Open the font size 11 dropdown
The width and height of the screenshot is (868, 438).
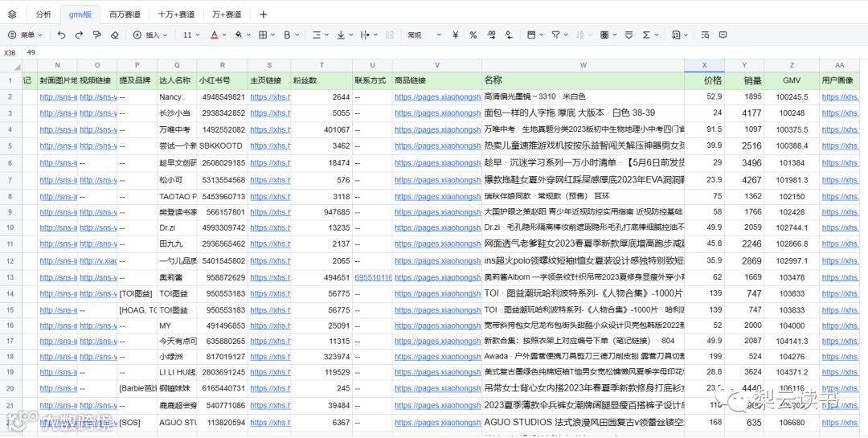point(190,35)
